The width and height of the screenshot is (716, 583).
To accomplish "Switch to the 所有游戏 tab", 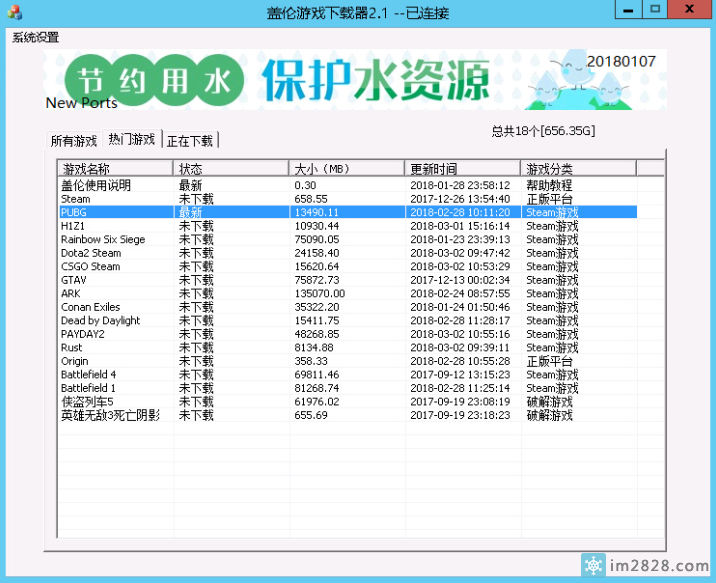I will click(74, 141).
